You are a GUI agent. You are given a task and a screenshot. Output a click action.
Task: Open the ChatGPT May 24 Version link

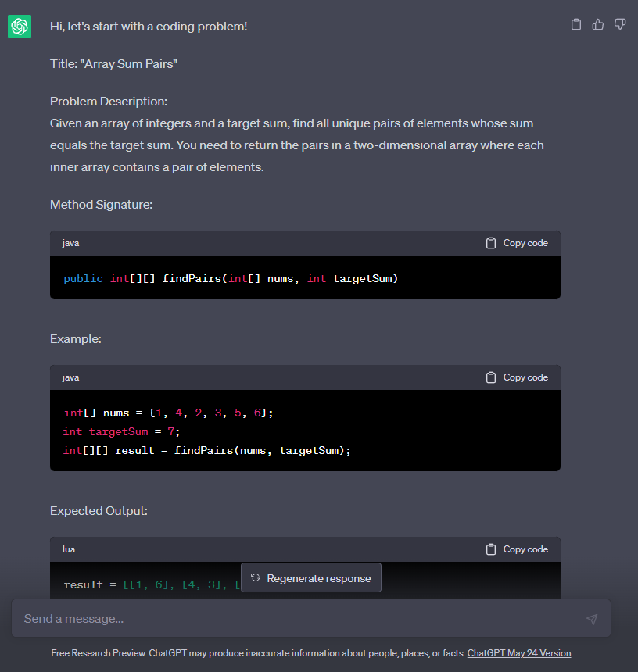[x=519, y=652]
